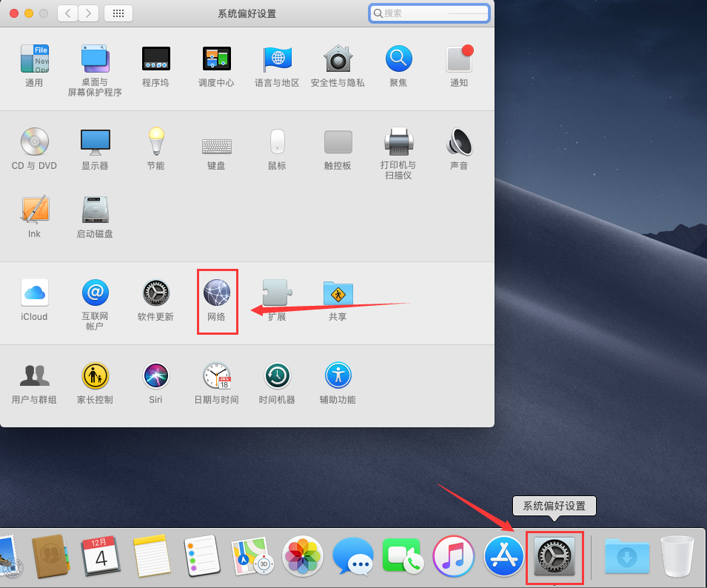Click the 搜索 search field
This screenshot has width=707, height=588.
coord(429,13)
